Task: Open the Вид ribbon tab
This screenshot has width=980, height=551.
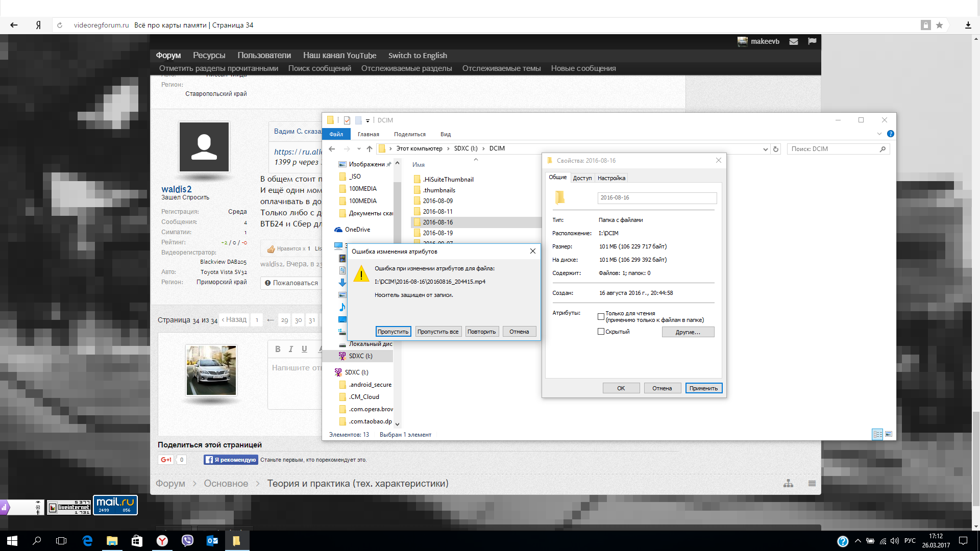Action: tap(445, 134)
